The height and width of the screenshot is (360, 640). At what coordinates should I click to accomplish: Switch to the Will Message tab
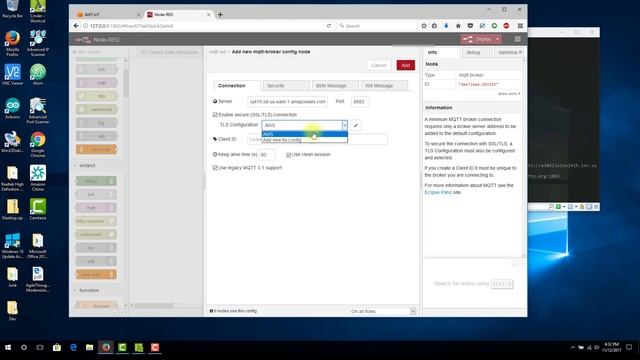pyautogui.click(x=384, y=86)
